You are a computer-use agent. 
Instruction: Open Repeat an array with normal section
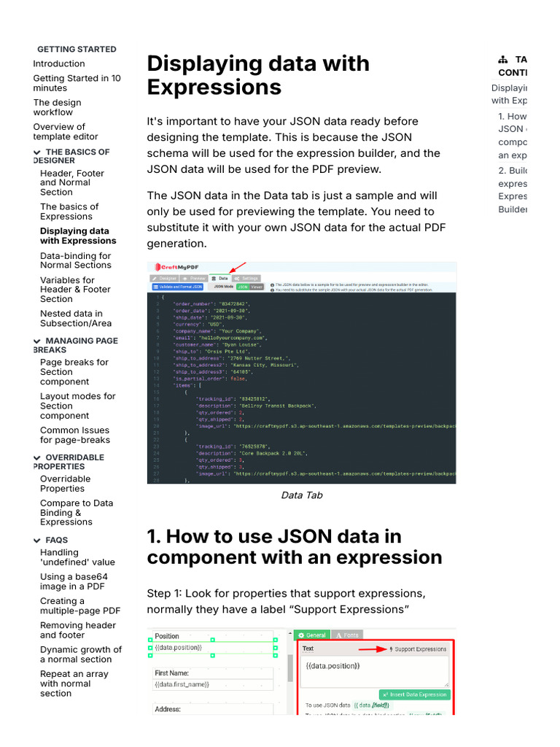coord(74,683)
